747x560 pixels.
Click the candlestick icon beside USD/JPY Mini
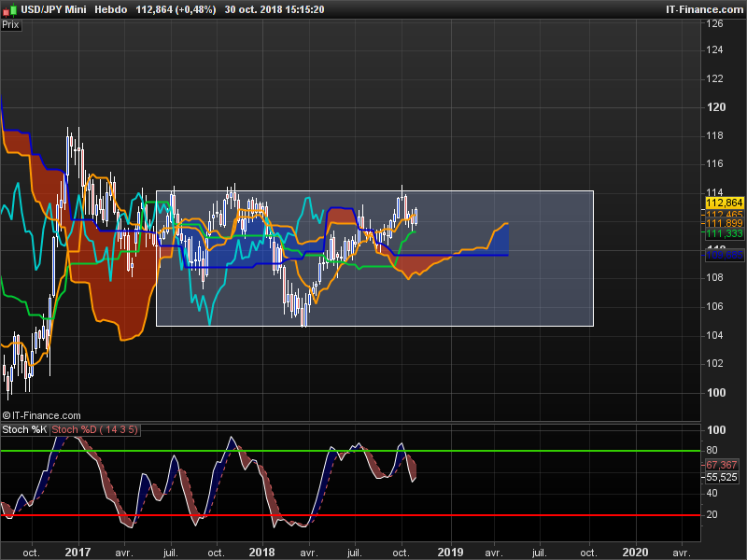[9, 9]
